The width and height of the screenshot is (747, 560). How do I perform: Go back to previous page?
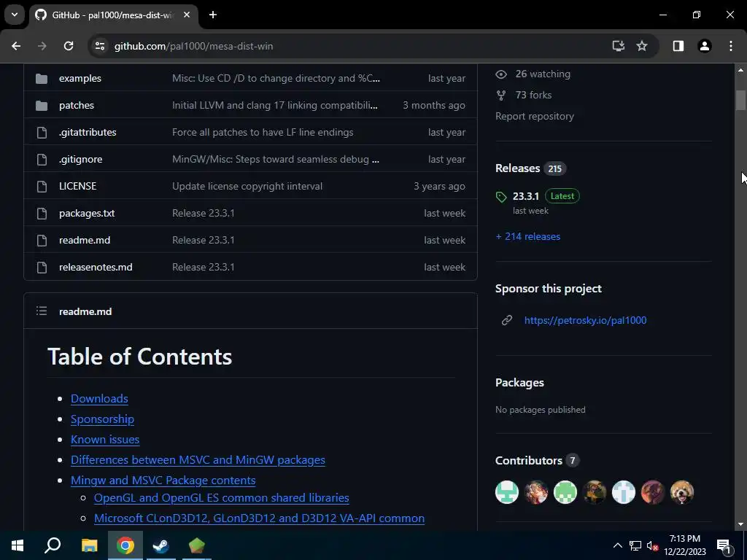(x=16, y=46)
